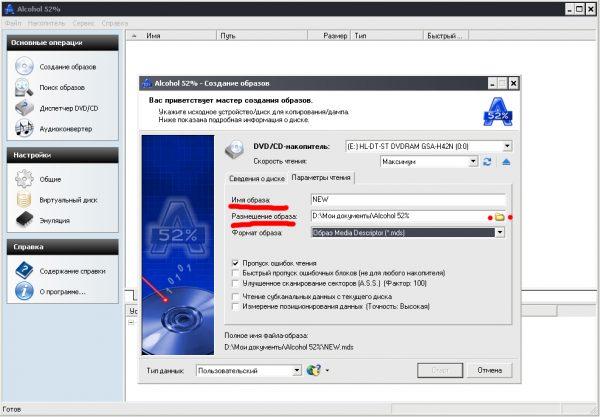Open the Тип данных Пользовательский dropdown

[297, 370]
